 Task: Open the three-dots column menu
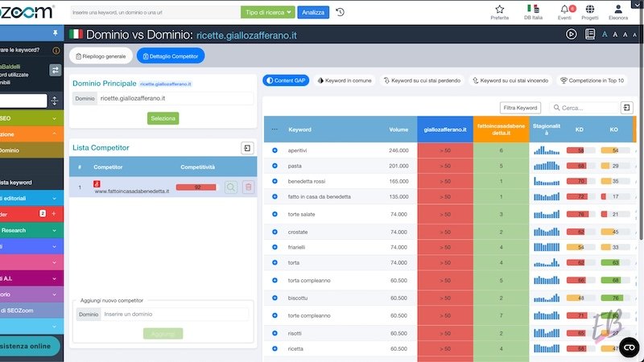(x=275, y=130)
